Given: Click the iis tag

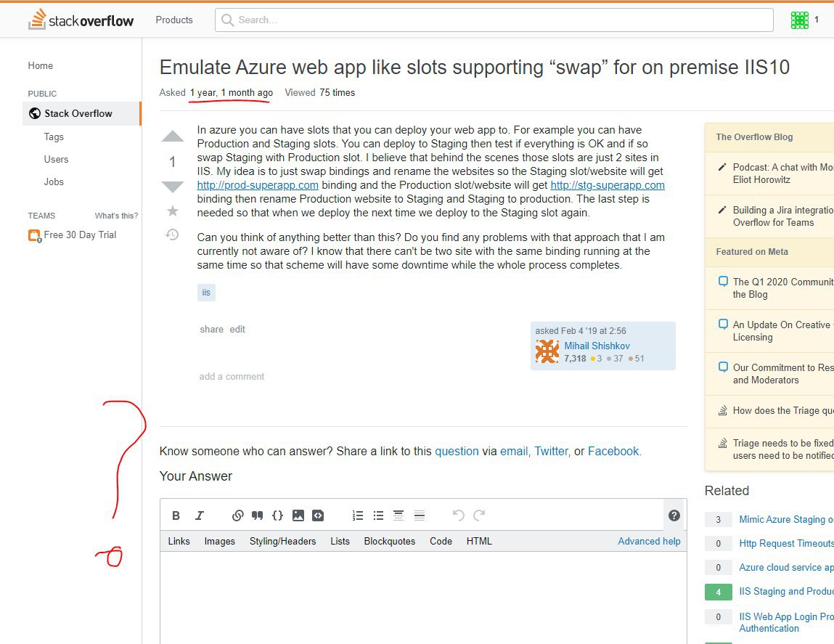Looking at the screenshot, I should [x=206, y=292].
